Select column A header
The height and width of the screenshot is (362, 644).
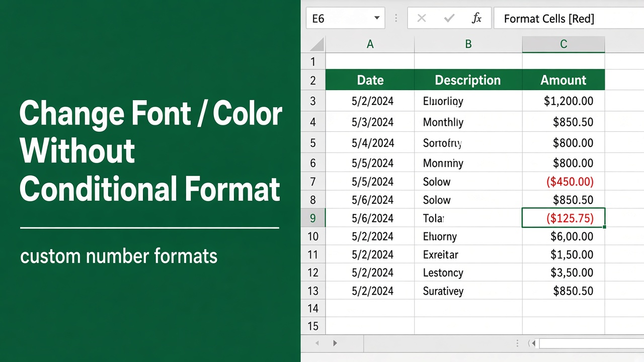pos(370,44)
